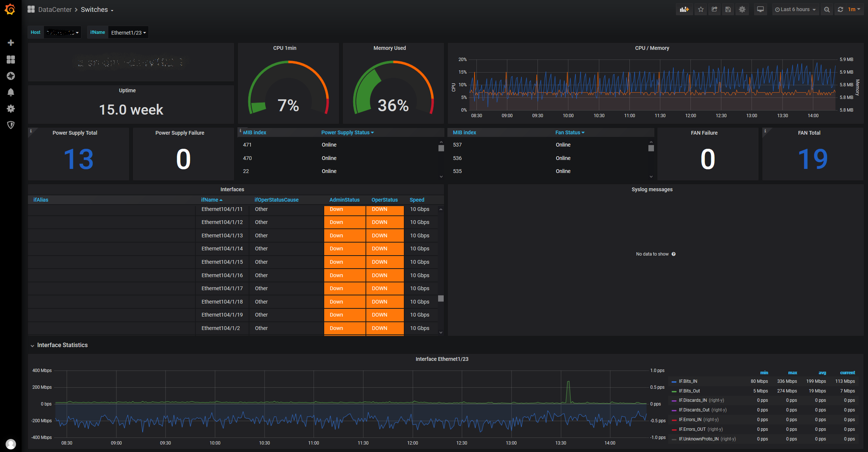Open dashboard settings gear in top bar
Screen dimensions: 868x452
742,10
